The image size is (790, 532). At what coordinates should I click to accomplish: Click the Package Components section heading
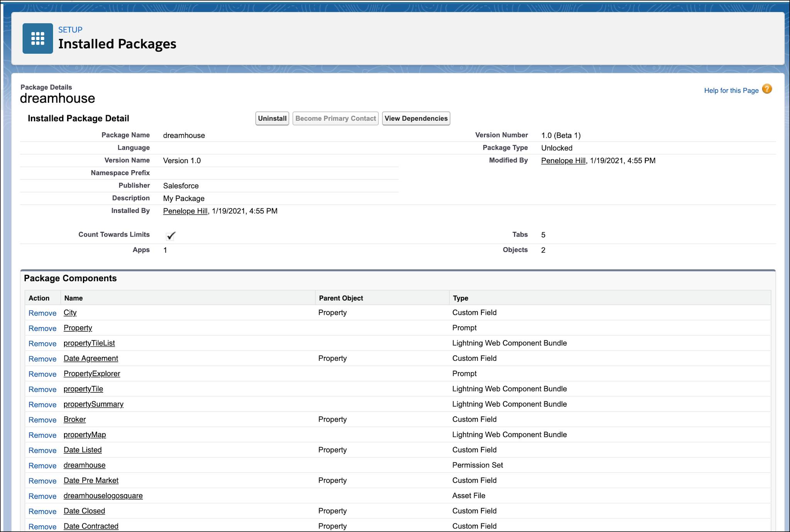pos(70,279)
